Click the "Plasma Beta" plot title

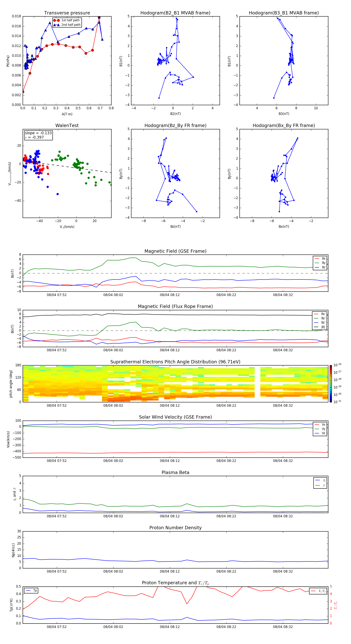[x=175, y=472]
